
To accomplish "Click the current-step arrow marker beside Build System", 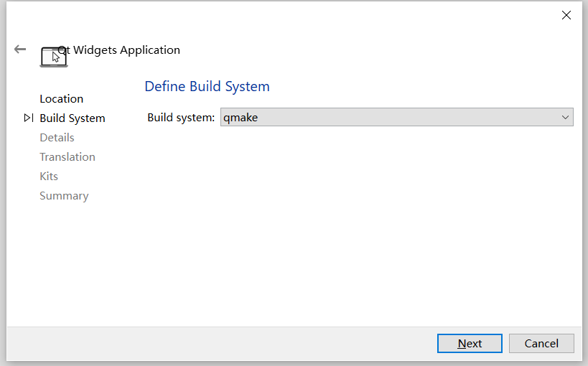I will coord(29,118).
